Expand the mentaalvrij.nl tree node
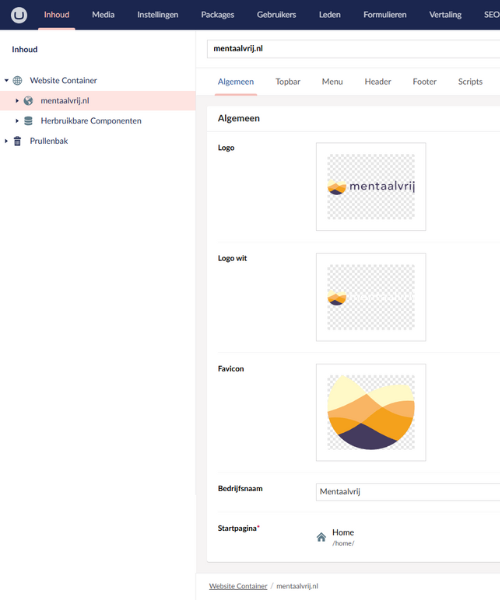 click(17, 101)
